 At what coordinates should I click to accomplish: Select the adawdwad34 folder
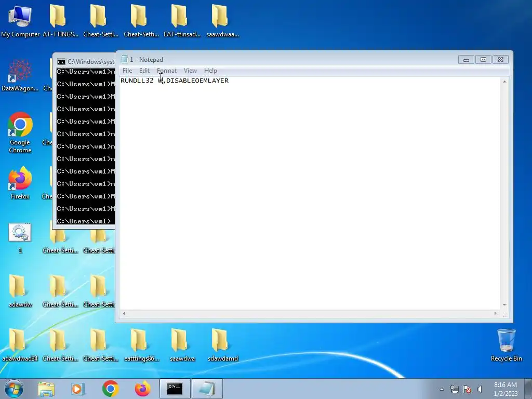point(20,345)
